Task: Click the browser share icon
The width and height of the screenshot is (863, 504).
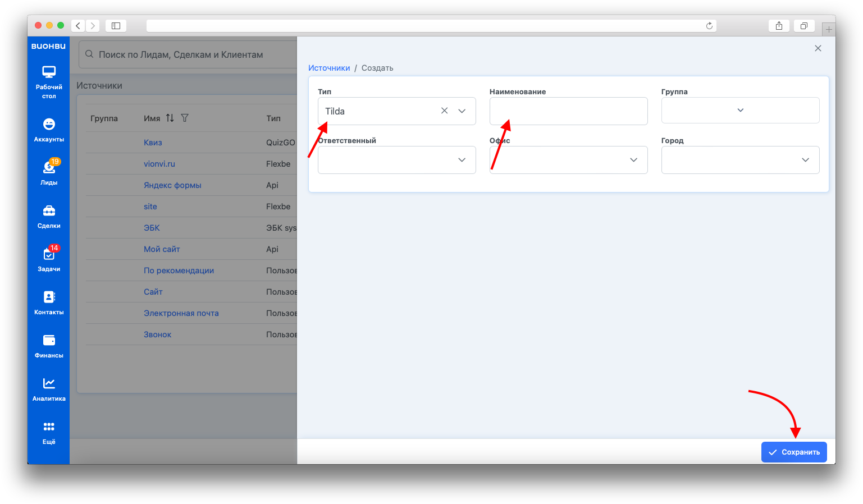Action: pos(779,26)
